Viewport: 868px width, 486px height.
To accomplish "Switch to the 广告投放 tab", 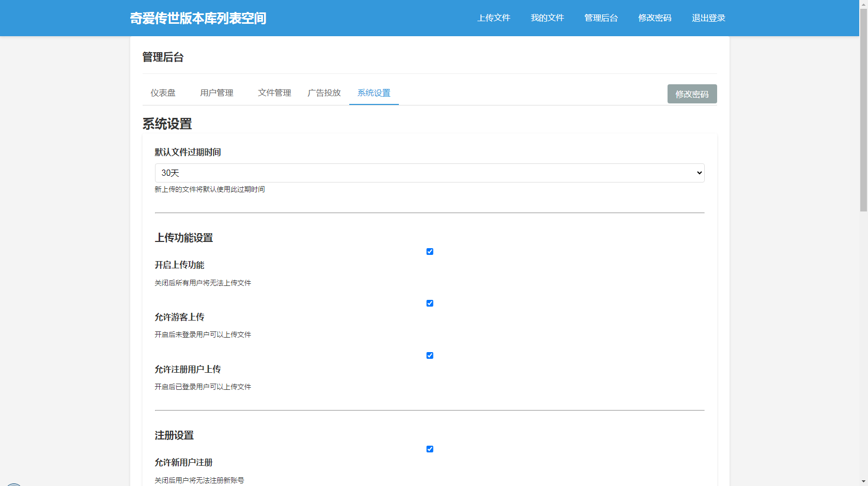I will [x=324, y=93].
